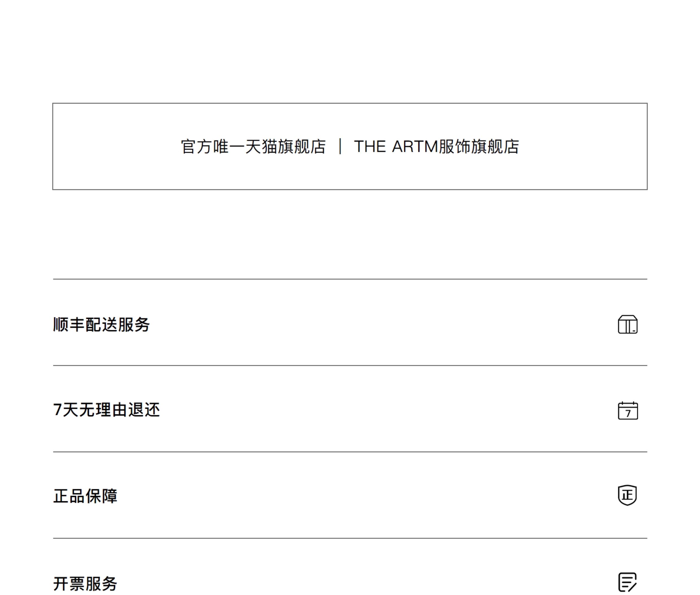Click THE ARTM服饰旗舰店 store name
Image resolution: width=700 pixels, height=595 pixels.
pyautogui.click(x=436, y=147)
